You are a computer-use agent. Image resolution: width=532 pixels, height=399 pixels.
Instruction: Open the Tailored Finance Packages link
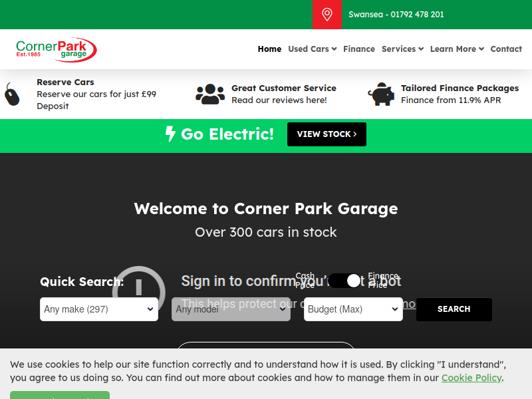(460, 88)
